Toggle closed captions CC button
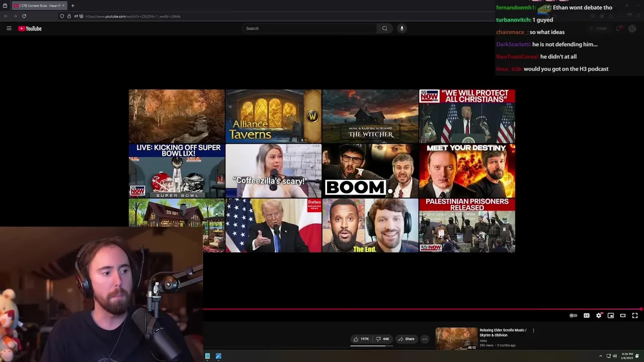 (587, 316)
